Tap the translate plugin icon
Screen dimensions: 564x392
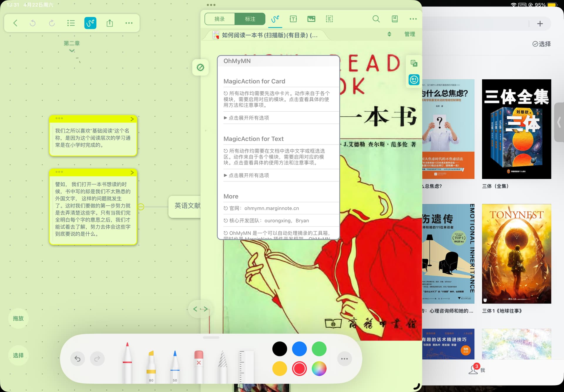414,63
